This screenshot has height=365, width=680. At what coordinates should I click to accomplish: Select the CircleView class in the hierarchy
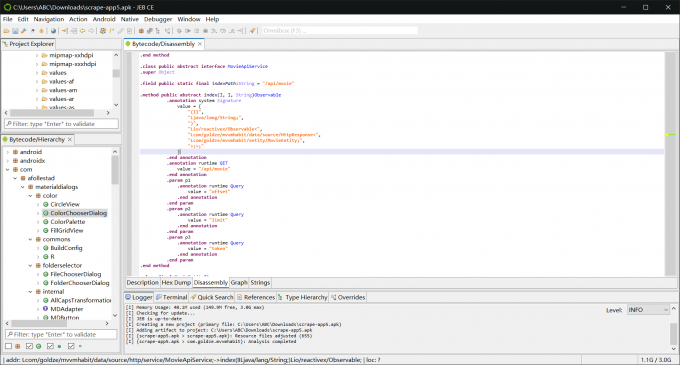click(x=65, y=204)
